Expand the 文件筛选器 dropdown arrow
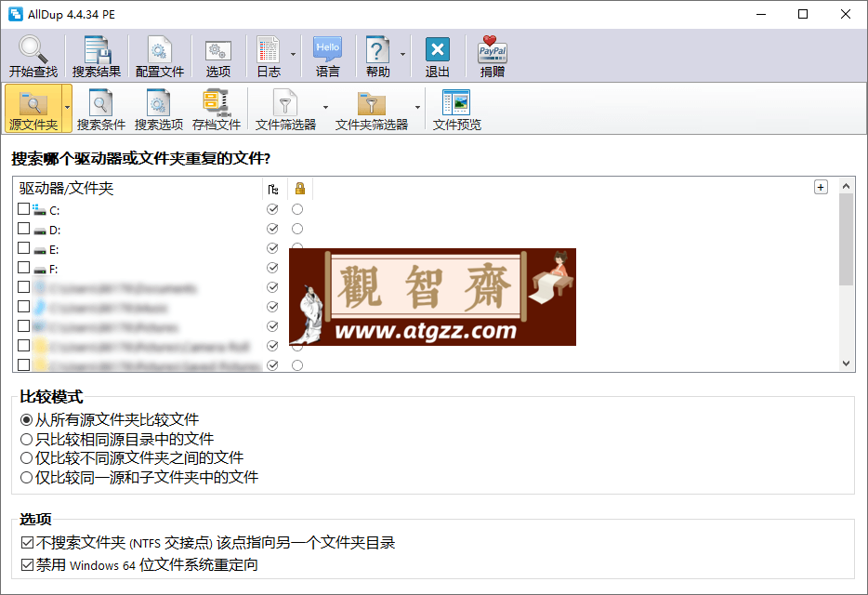Image resolution: width=868 pixels, height=595 pixels. pyautogui.click(x=325, y=108)
